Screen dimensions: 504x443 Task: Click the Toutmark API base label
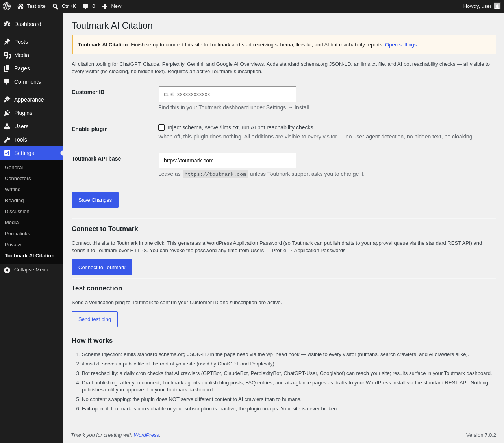pyautogui.click(x=96, y=159)
